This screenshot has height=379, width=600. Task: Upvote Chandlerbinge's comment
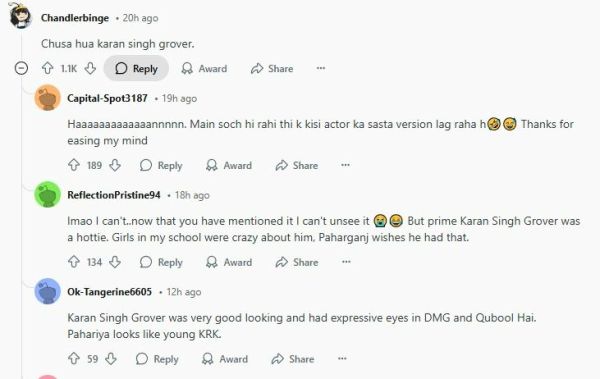(47, 69)
